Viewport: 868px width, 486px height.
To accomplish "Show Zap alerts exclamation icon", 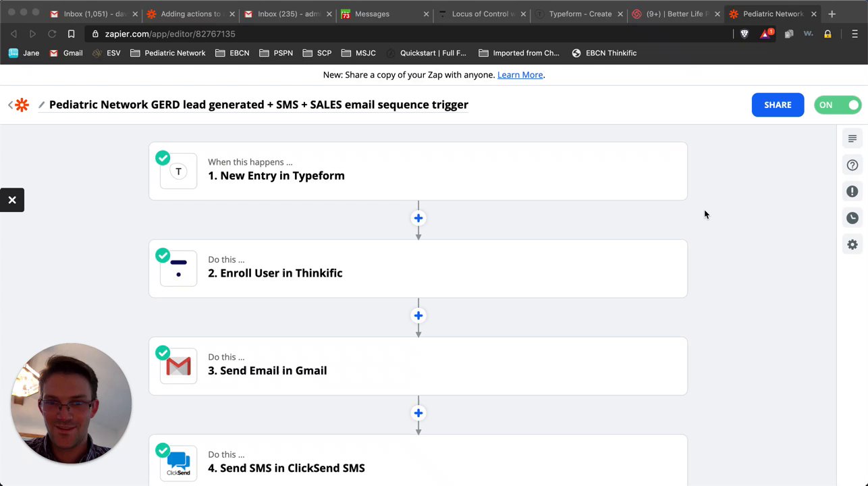I will click(852, 192).
